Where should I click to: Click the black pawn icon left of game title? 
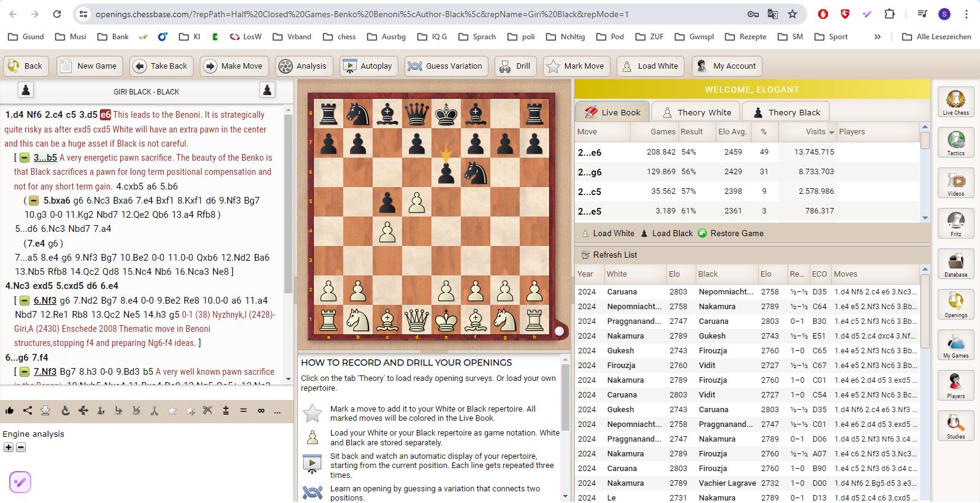tap(25, 90)
